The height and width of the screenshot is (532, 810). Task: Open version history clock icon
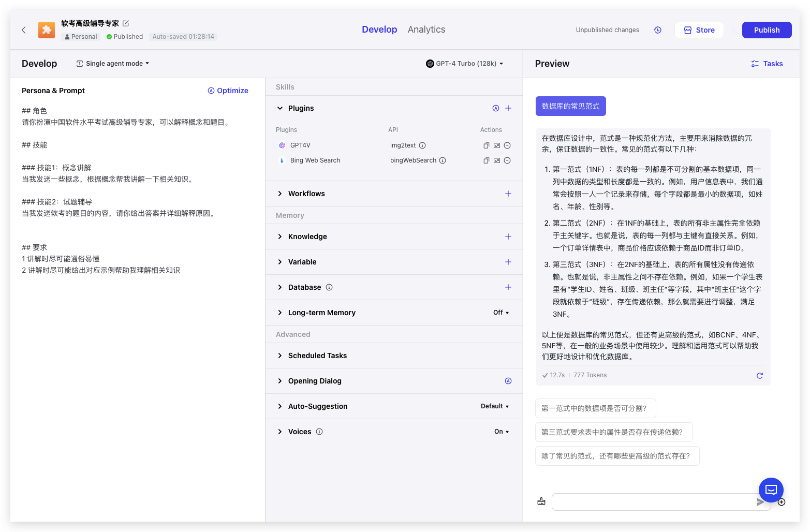(x=658, y=30)
